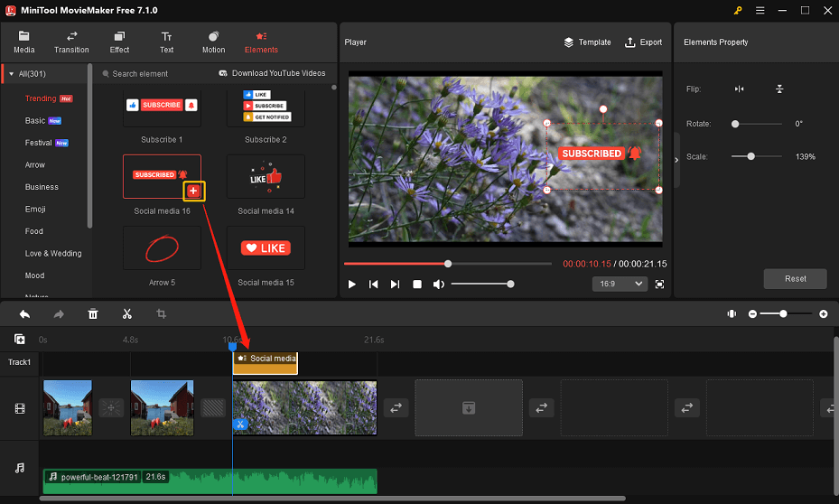Click the Rotate slider handle

[x=735, y=124]
